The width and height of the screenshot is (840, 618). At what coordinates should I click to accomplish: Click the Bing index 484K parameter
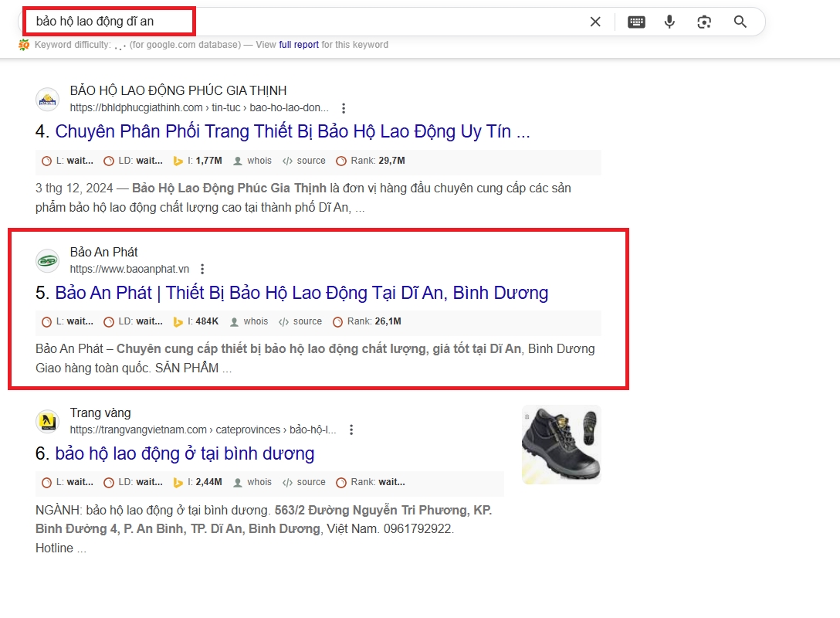click(196, 321)
